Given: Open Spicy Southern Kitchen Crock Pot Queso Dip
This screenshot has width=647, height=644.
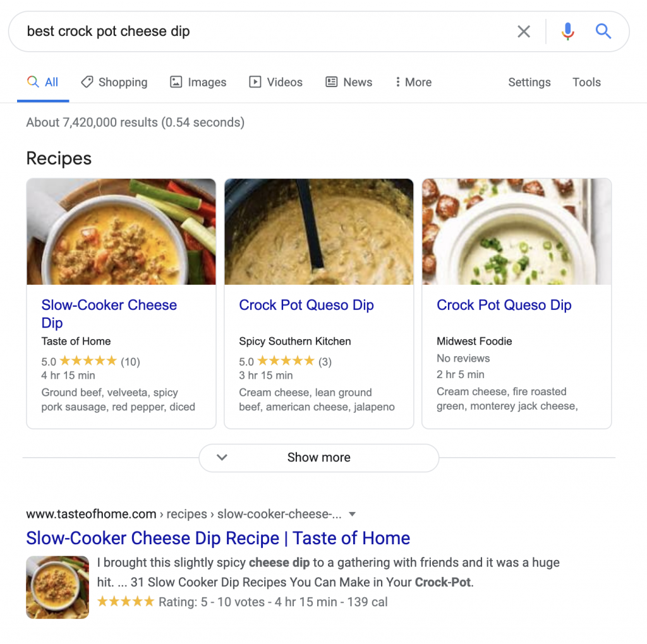Looking at the screenshot, I should point(306,305).
